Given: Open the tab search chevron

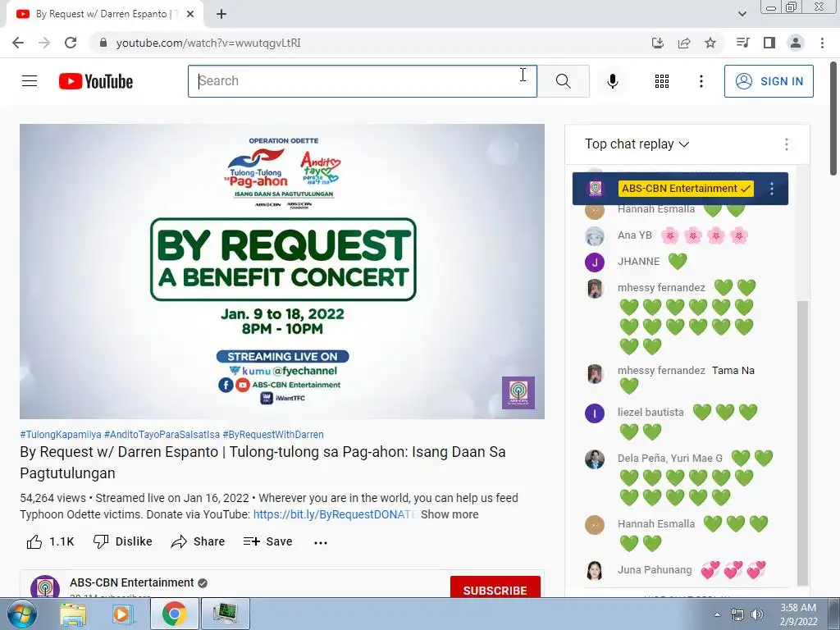Looking at the screenshot, I should click(x=742, y=14).
